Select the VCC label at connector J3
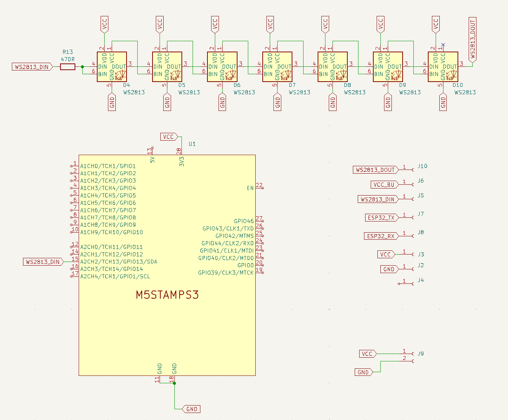The height and width of the screenshot is (420, 508). tap(387, 254)
